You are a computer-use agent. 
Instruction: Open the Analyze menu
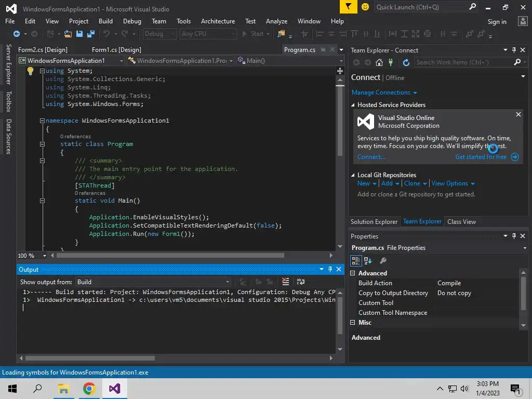276,21
